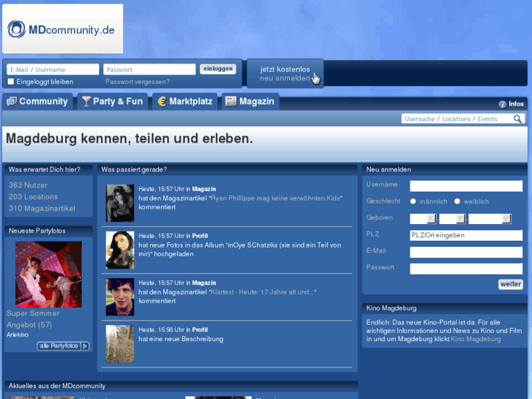This screenshot has width=532, height=399.
Task: Switch to the Magazin tab
Action: click(x=250, y=102)
